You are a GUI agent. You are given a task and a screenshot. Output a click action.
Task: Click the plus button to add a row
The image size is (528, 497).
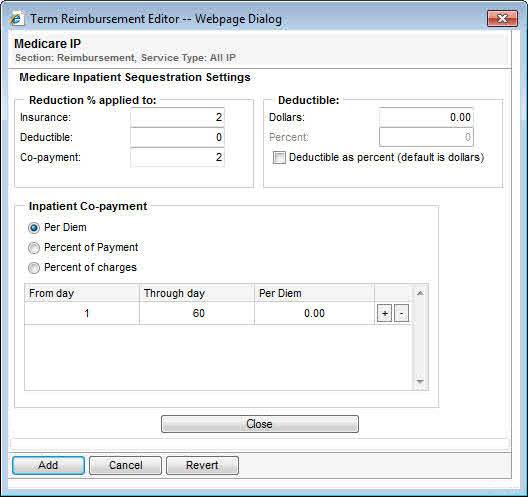(x=384, y=313)
